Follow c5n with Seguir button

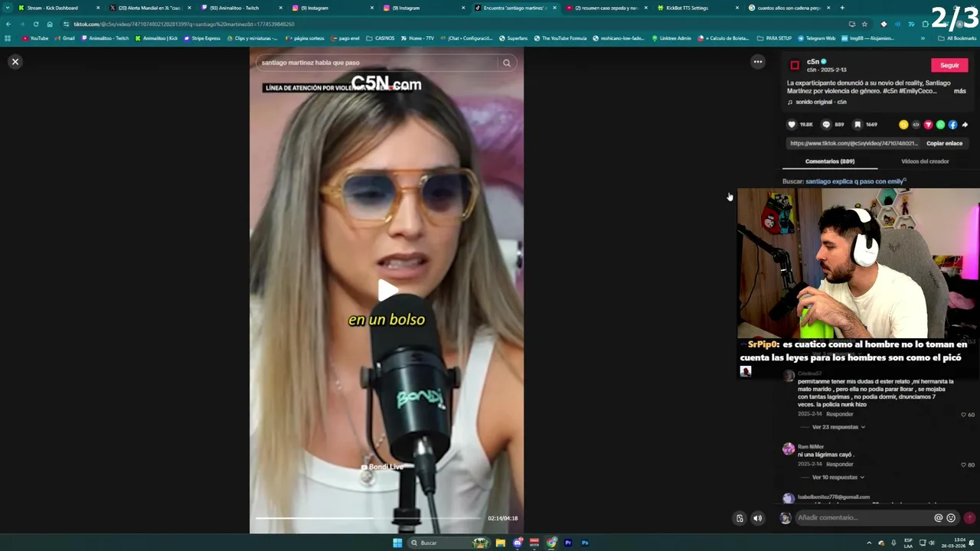pyautogui.click(x=949, y=65)
